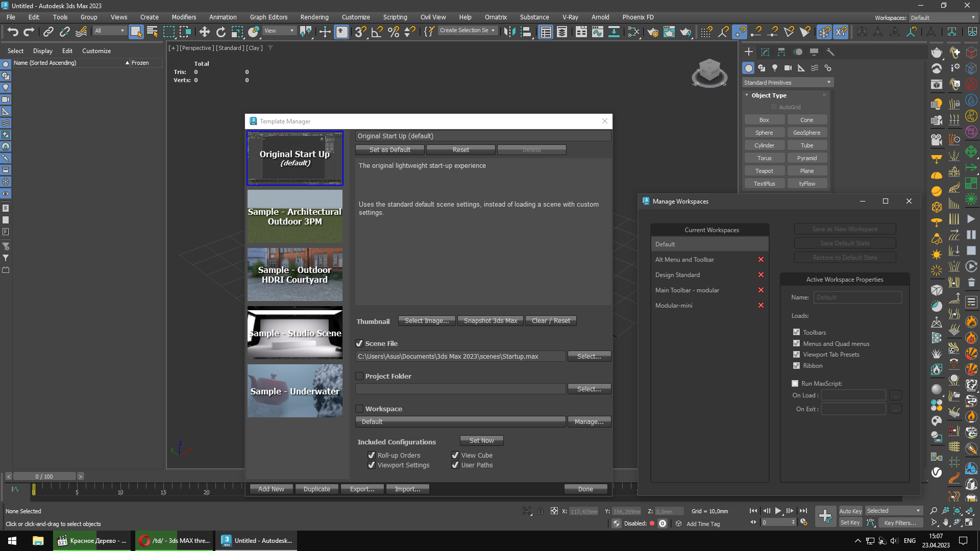This screenshot has width=980, height=551.
Task: Enable the Project Folder checkbox
Action: pyautogui.click(x=359, y=376)
